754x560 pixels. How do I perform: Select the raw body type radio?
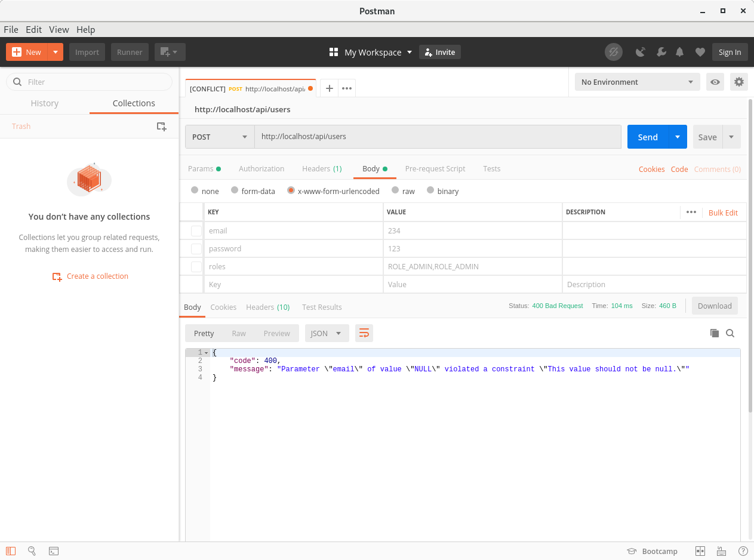tap(395, 190)
